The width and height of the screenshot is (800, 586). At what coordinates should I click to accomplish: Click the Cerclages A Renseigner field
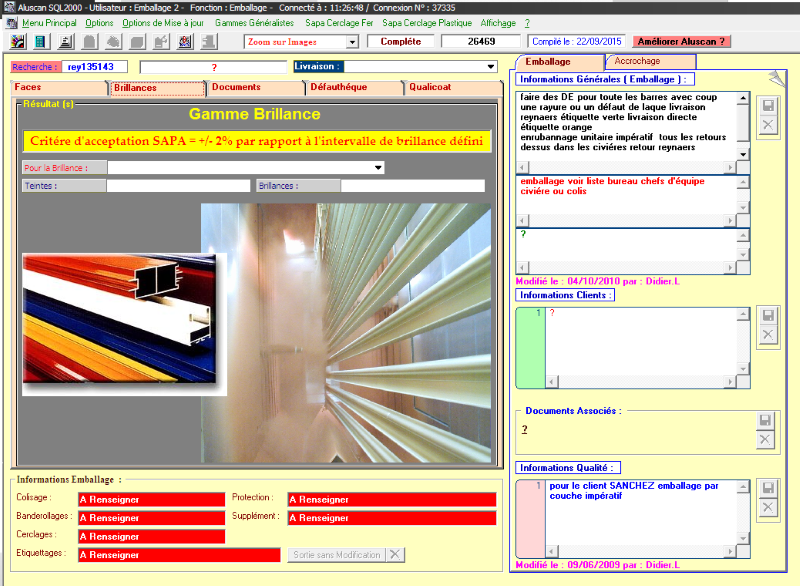point(152,537)
